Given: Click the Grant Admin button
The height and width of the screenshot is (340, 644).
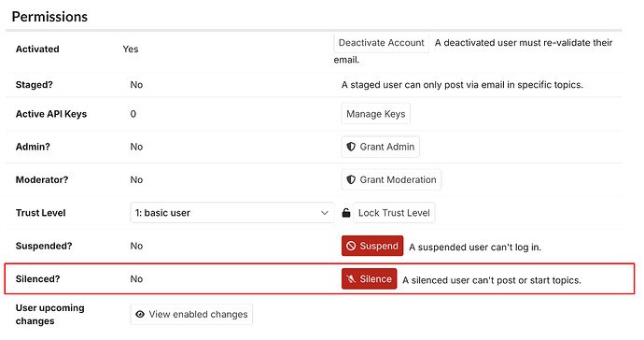Looking at the screenshot, I should pos(380,147).
